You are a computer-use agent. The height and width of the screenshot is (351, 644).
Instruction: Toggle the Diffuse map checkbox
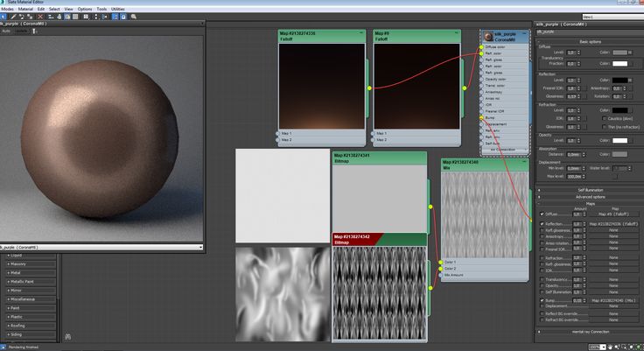(x=541, y=214)
